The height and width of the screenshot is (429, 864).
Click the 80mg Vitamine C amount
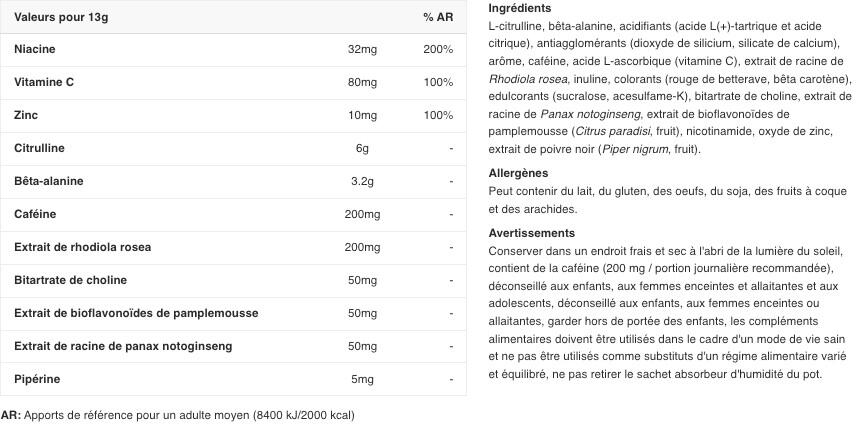[x=362, y=82]
